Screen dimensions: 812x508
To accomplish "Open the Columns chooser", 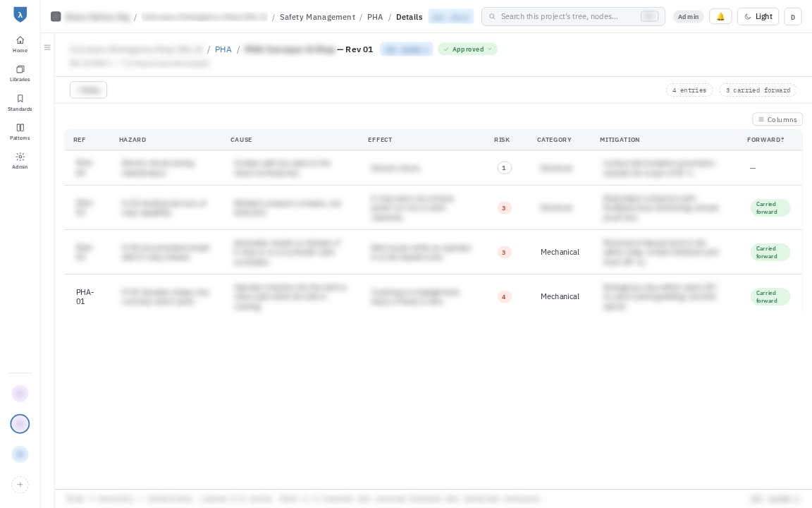I will pos(777,119).
